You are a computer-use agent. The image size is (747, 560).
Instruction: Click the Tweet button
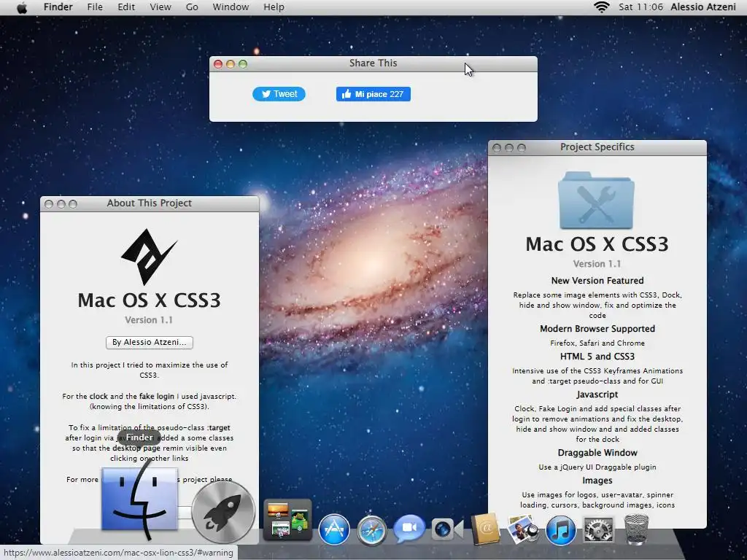[279, 94]
